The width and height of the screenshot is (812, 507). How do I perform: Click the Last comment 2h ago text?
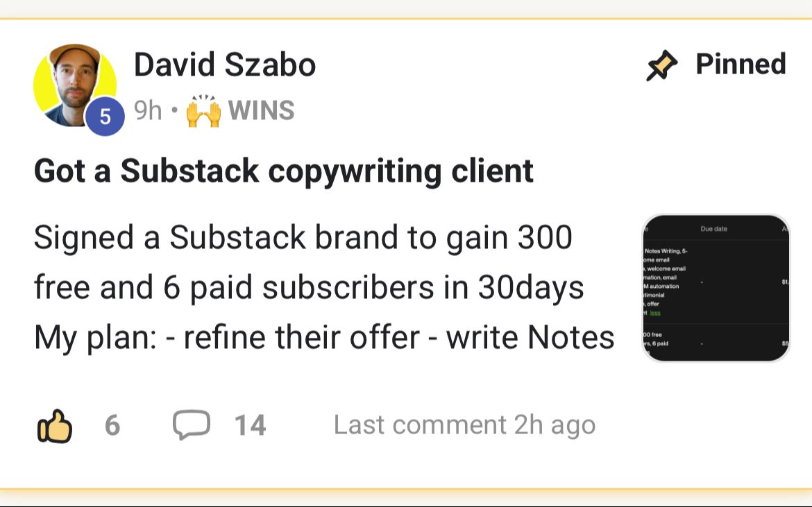[464, 424]
